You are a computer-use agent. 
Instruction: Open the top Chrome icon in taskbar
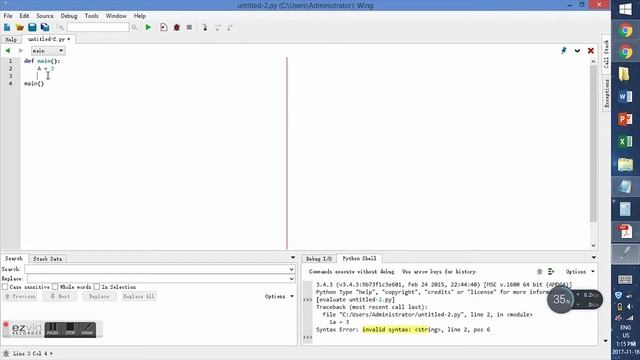click(625, 31)
